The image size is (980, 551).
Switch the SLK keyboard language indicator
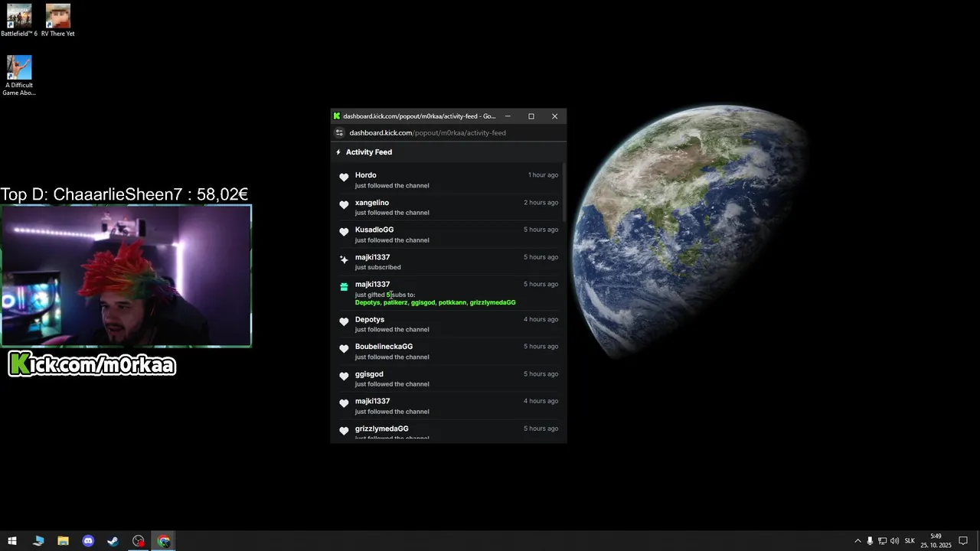point(910,541)
